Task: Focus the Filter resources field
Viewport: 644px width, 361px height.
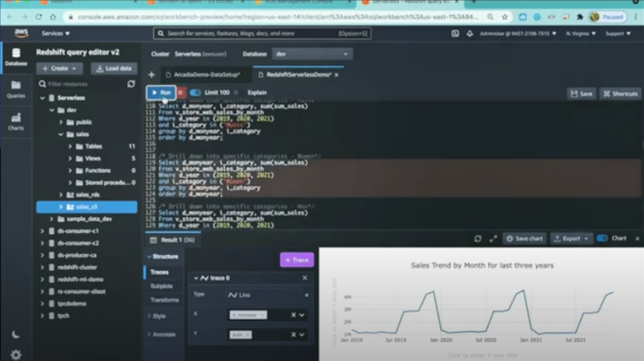Action: point(82,84)
